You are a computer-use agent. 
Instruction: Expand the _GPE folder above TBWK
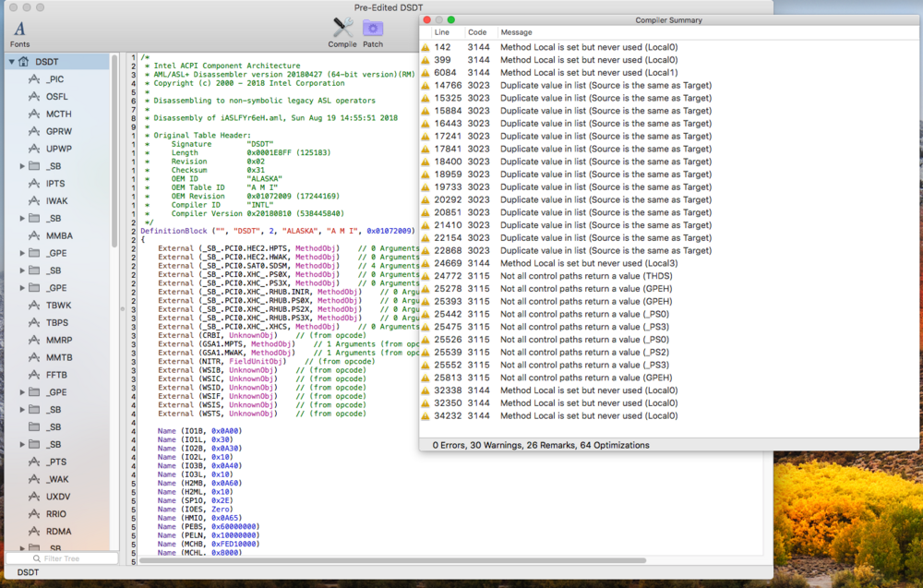tap(22, 288)
